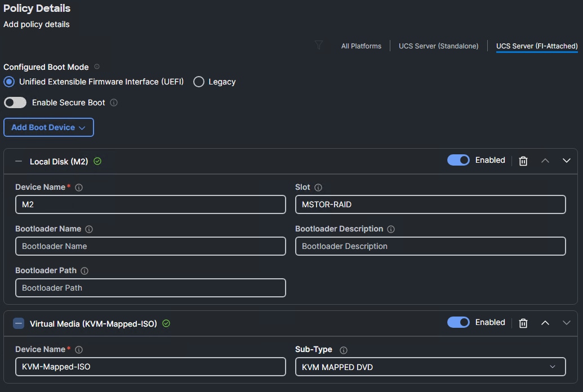
Task: Click info icon next to Bootloader Path label
Action: click(x=84, y=270)
